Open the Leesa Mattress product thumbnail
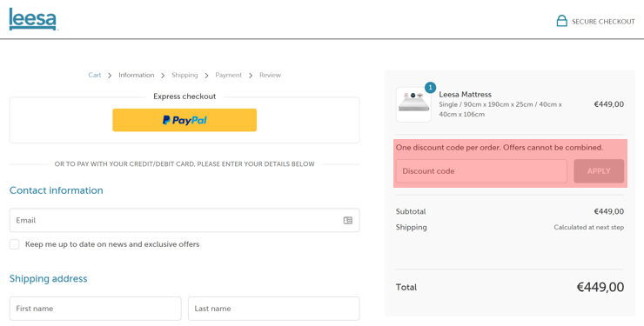The image size is (644, 326). coord(413,104)
